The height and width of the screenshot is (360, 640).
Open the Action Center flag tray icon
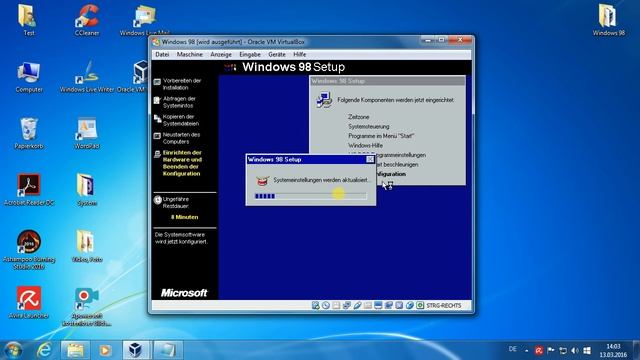[x=551, y=351]
